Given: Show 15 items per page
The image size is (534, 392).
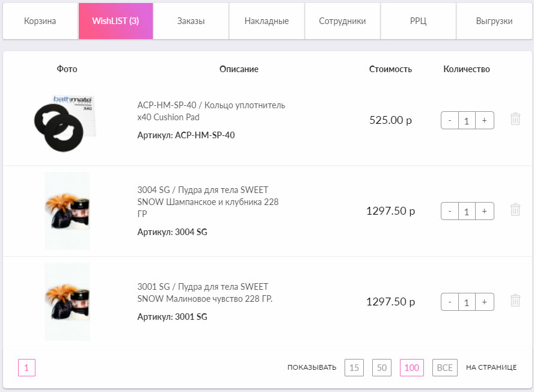Looking at the screenshot, I should 354,367.
